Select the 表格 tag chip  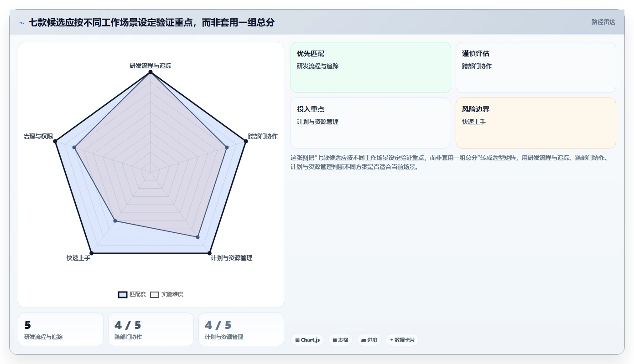[x=340, y=340]
